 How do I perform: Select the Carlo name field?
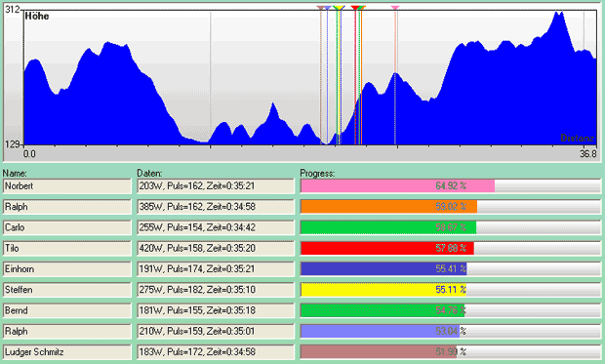(67, 227)
